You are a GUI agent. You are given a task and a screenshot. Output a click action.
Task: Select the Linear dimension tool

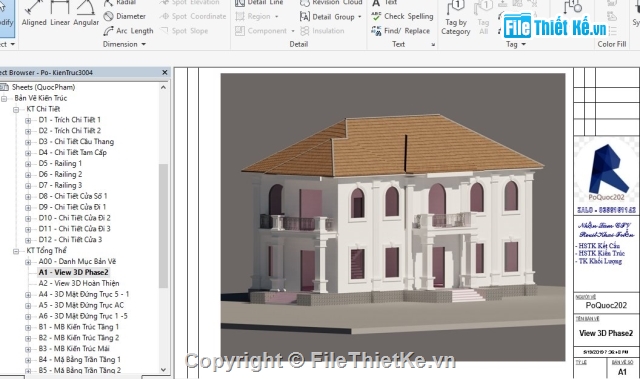pos(60,14)
